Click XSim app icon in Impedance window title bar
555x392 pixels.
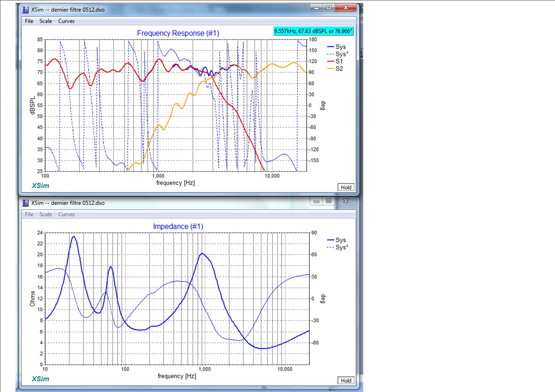click(26, 203)
